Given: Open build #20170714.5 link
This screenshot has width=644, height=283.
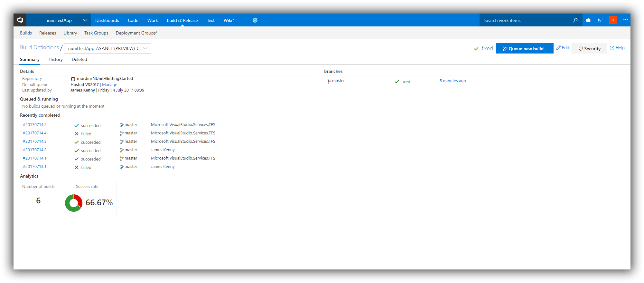Looking at the screenshot, I should click(x=35, y=125).
